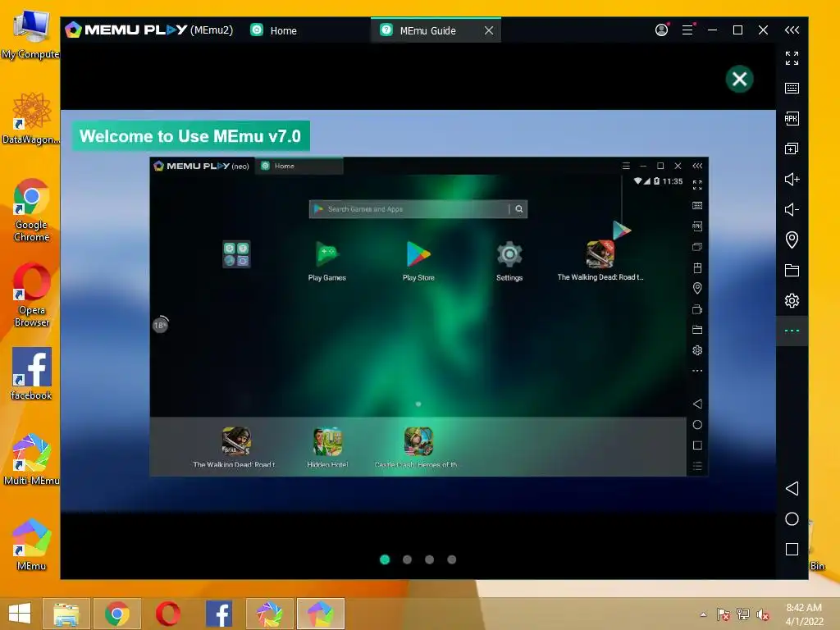The image size is (840, 630).
Task: Install APK using the APK icon
Action: coord(792,118)
